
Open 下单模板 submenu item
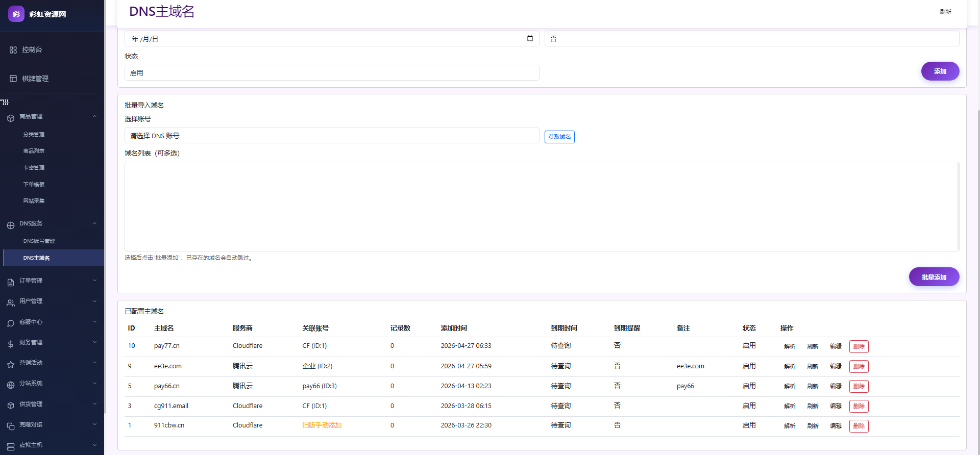[x=34, y=185]
